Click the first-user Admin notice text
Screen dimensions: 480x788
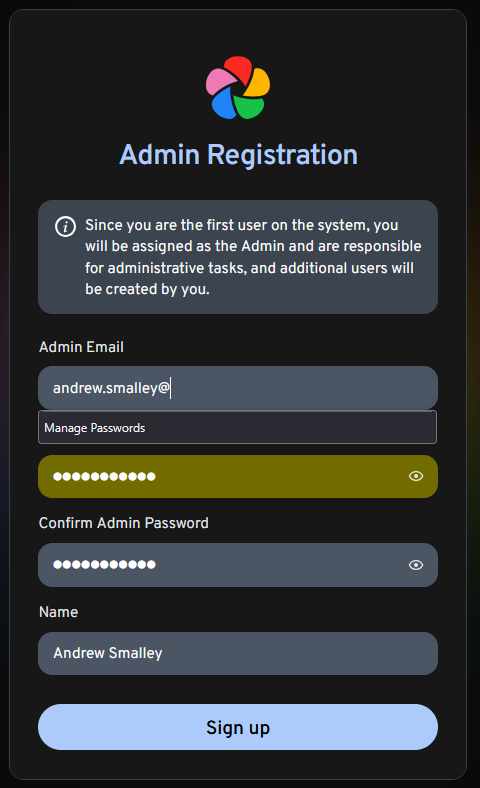coord(253,257)
